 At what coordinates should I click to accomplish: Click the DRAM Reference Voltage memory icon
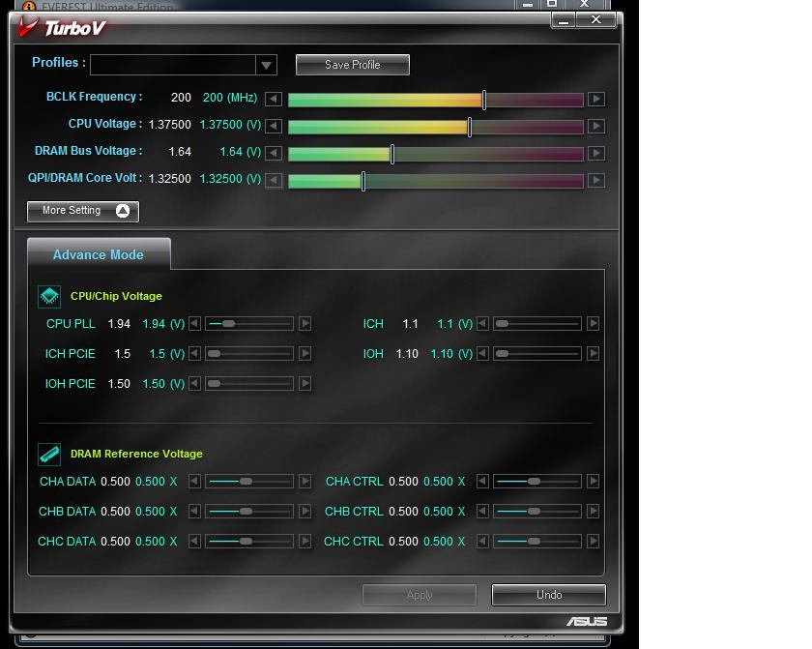[x=49, y=455]
